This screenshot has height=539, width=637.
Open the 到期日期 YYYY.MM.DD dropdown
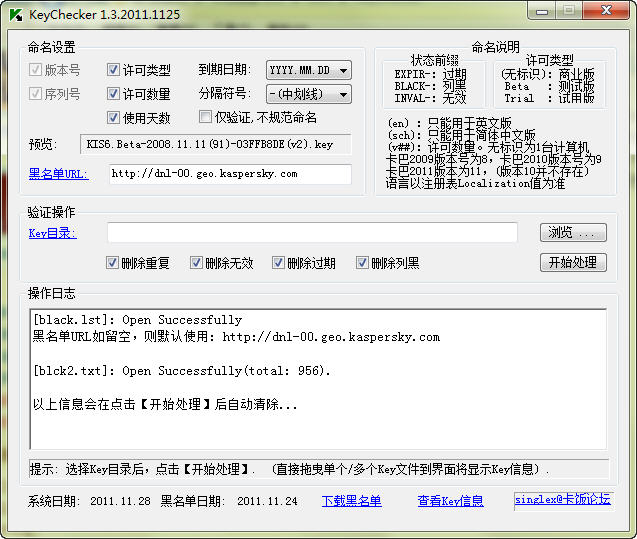309,70
